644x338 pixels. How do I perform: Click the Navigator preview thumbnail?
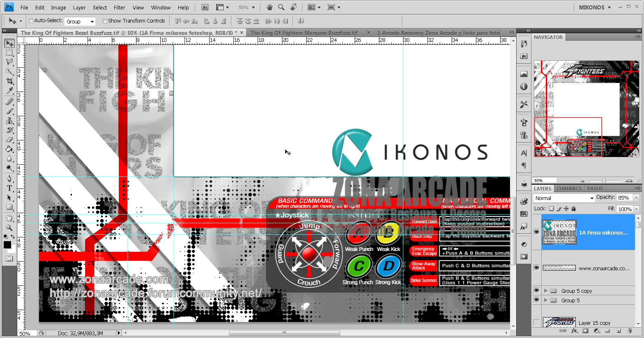pyautogui.click(x=586, y=109)
